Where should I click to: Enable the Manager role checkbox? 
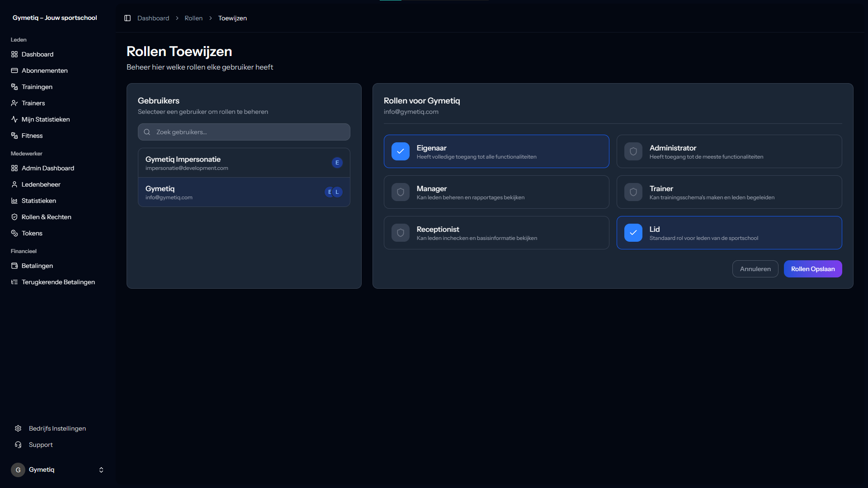coord(401,192)
